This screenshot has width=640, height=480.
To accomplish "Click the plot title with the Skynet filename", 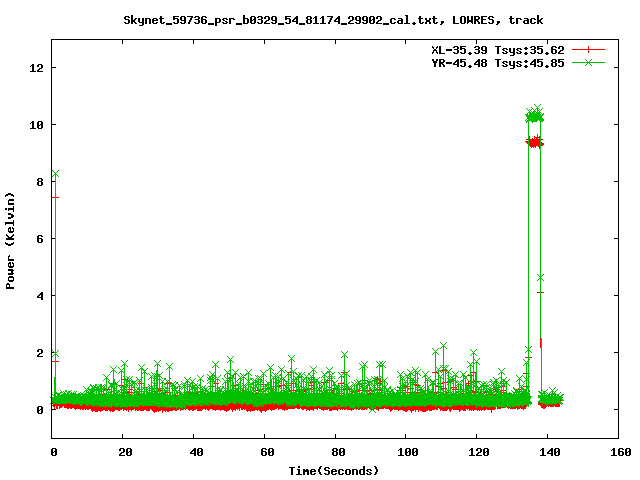I will [333, 20].
